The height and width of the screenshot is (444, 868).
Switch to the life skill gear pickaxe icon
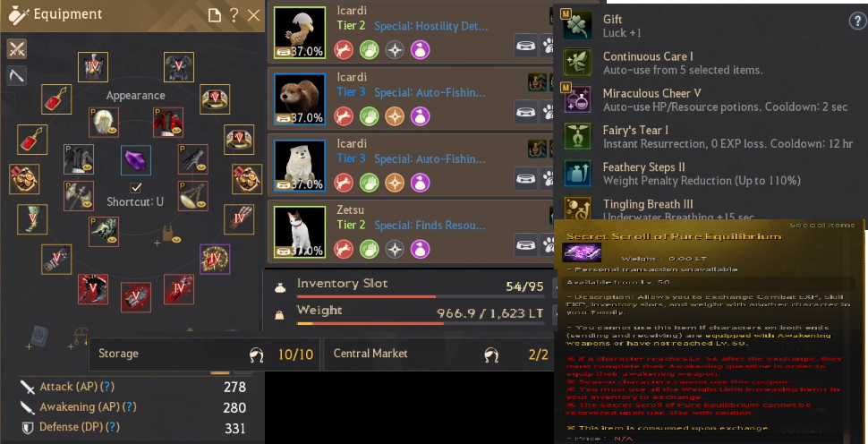click(x=17, y=74)
